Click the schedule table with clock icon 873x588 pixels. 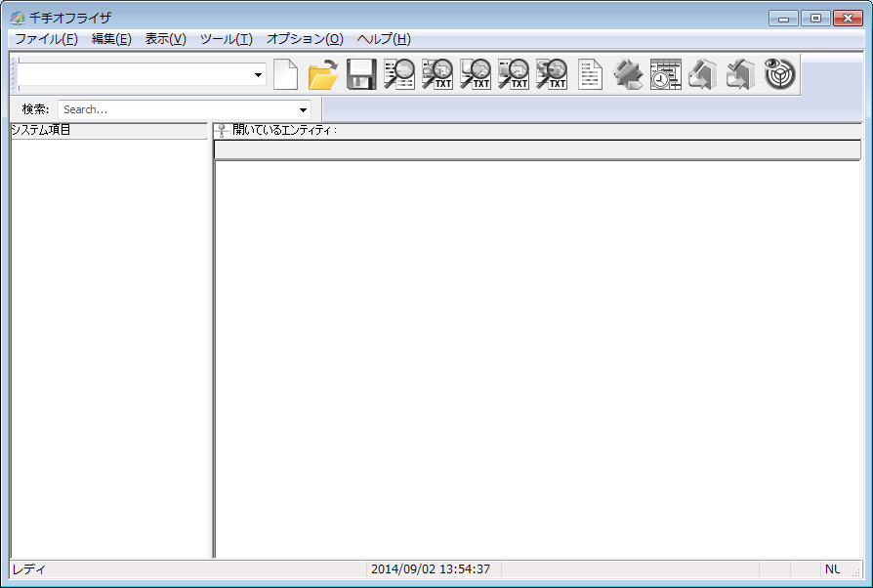(x=666, y=74)
